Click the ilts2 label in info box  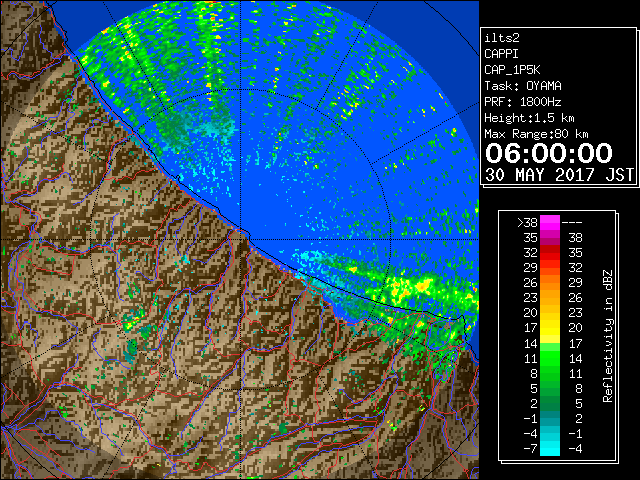pyautogui.click(x=502, y=38)
